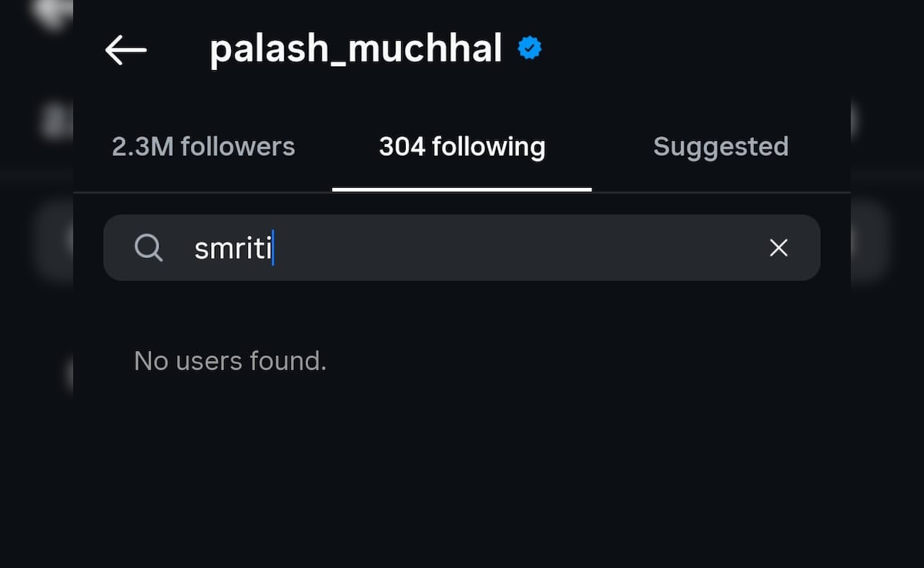View the followers list of 2.3M
Viewport: 924px width, 568px height.
pyautogui.click(x=203, y=146)
